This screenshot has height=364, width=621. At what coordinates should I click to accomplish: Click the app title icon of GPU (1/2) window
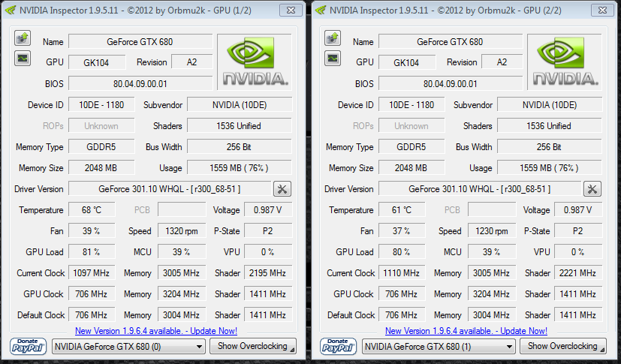click(11, 11)
